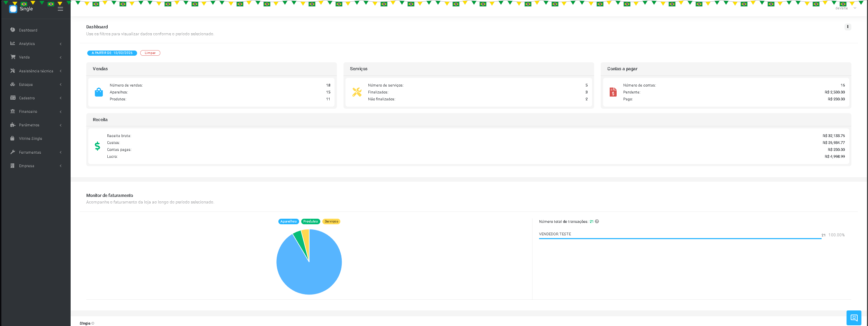Click the Estoque boxes icon
Viewport: 868px width, 326px height.
point(13,84)
